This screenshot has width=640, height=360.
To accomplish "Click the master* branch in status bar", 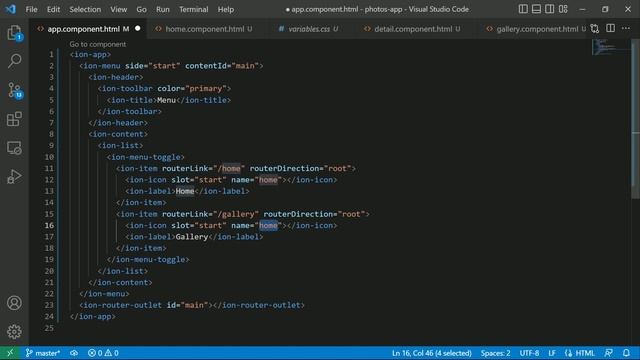I will tap(43, 353).
